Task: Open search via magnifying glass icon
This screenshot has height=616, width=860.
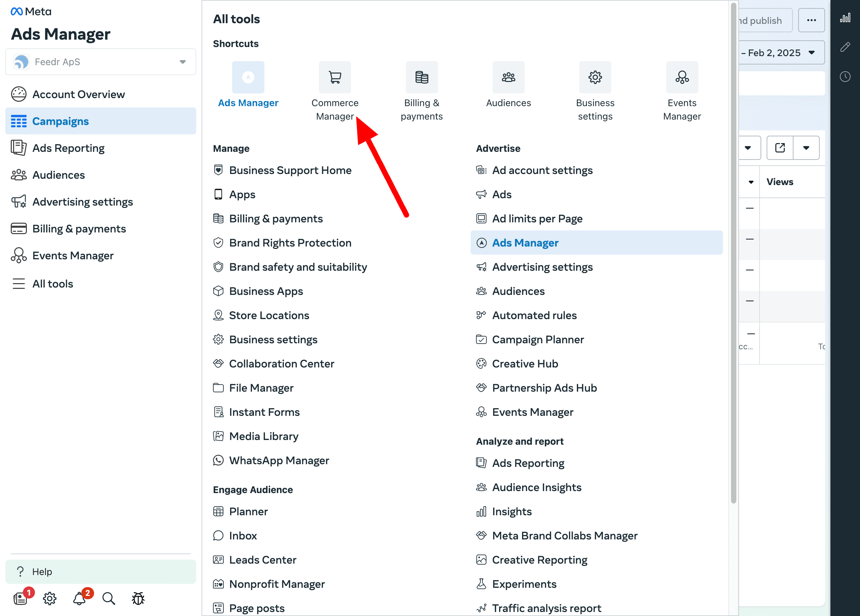Action: (x=109, y=598)
